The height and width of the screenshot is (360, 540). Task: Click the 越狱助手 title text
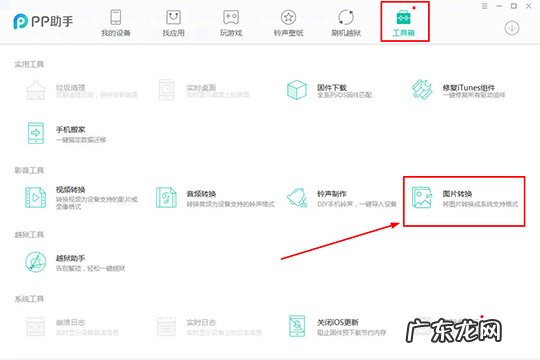[71, 258]
